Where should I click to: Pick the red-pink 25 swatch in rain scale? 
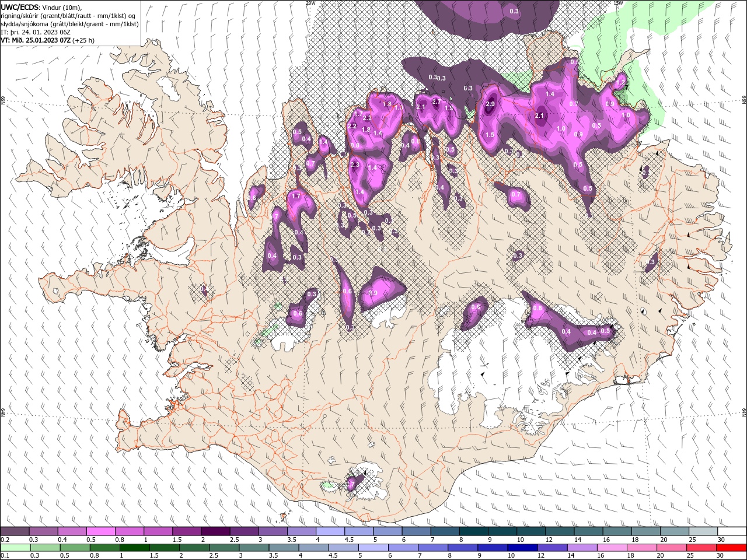(x=701, y=548)
